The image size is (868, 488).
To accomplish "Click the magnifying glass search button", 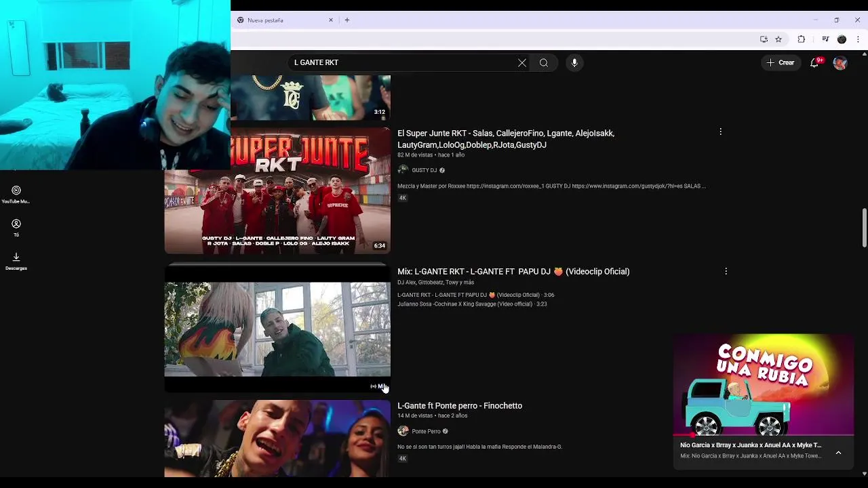I will pyautogui.click(x=544, y=62).
